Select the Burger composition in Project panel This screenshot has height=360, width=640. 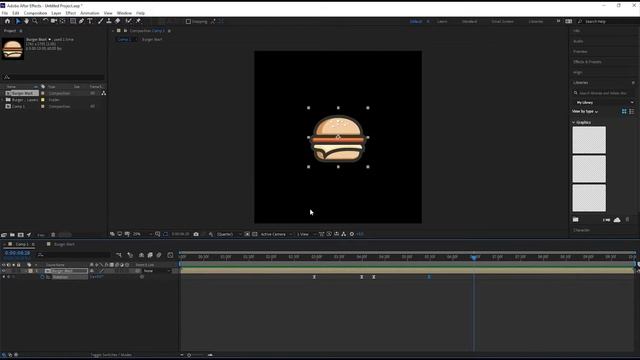click(x=22, y=93)
